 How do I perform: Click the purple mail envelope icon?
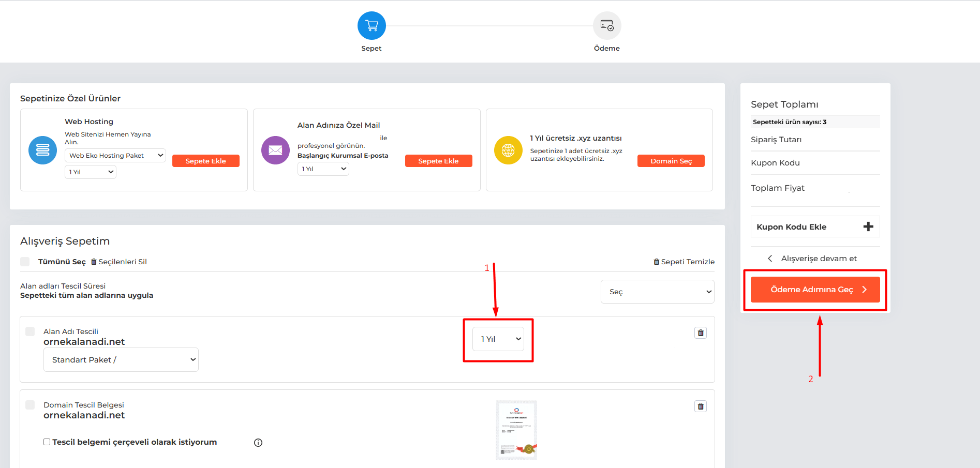[x=275, y=150]
